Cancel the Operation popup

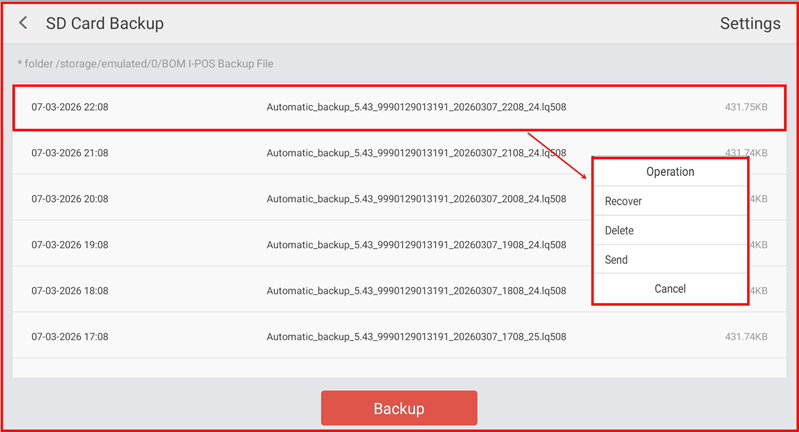pyautogui.click(x=670, y=289)
